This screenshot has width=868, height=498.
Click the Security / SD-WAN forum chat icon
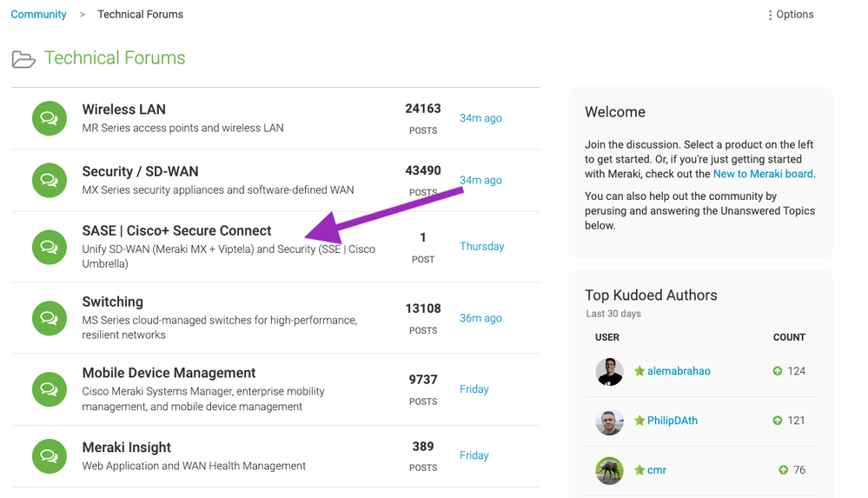coord(49,181)
